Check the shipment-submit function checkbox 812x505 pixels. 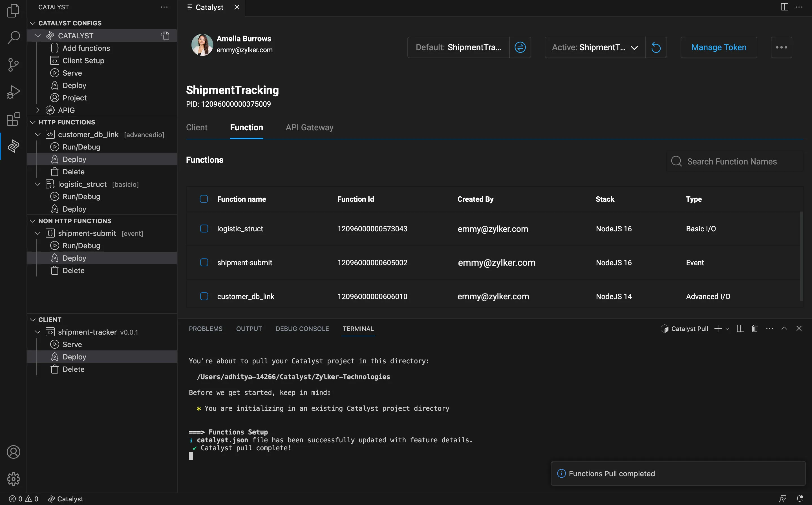tap(204, 263)
